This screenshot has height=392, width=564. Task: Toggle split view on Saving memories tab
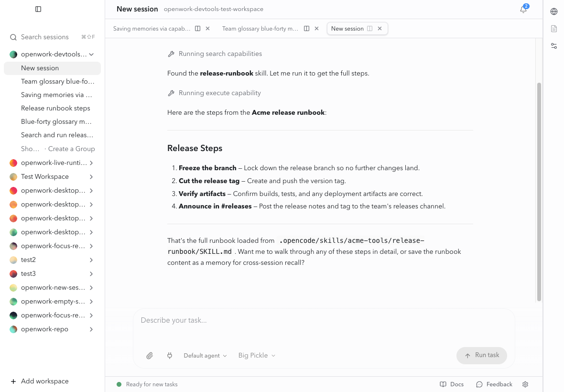point(197,29)
